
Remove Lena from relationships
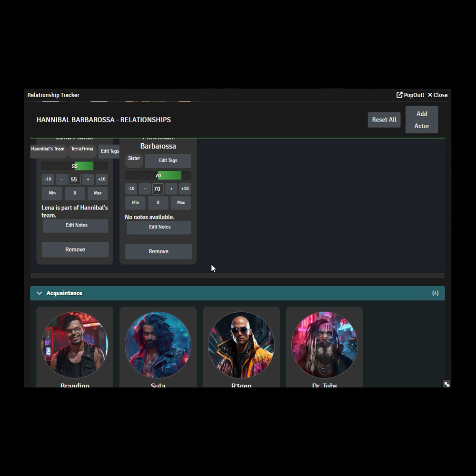(75, 249)
